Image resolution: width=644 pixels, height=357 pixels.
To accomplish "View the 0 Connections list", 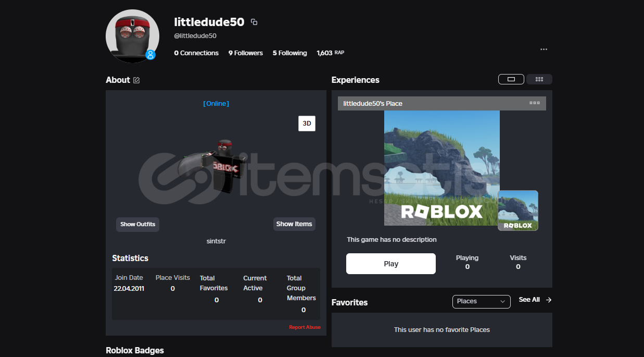I will click(196, 53).
